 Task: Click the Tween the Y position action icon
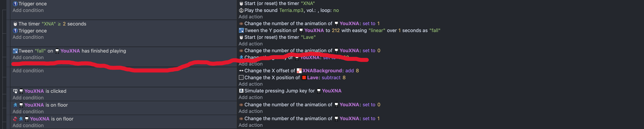point(241,31)
